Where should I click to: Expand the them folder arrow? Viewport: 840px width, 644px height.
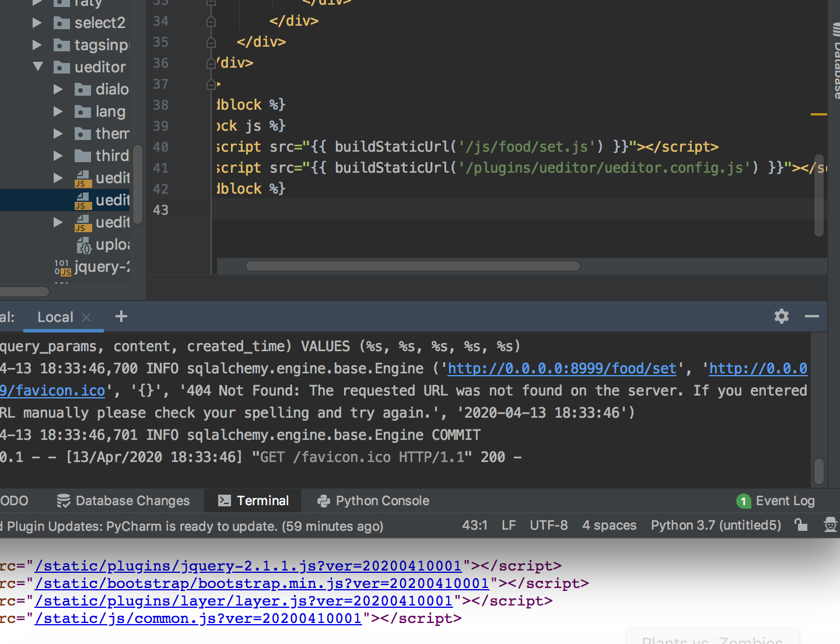[x=58, y=134]
